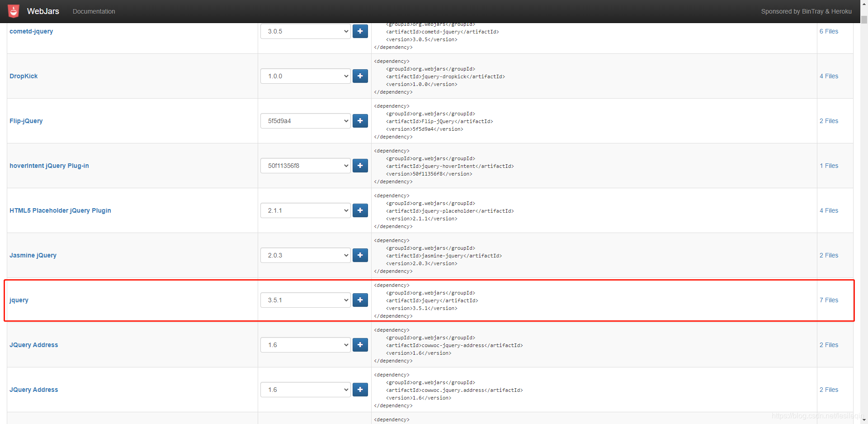This screenshot has height=424, width=868.
Task: Click version 3.5.1 line in dependency snippet
Action: point(421,308)
